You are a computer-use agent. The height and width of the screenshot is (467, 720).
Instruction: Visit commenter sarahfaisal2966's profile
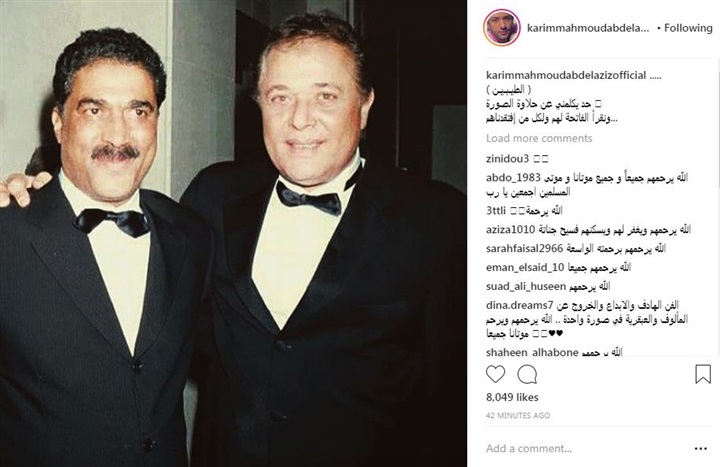524,248
